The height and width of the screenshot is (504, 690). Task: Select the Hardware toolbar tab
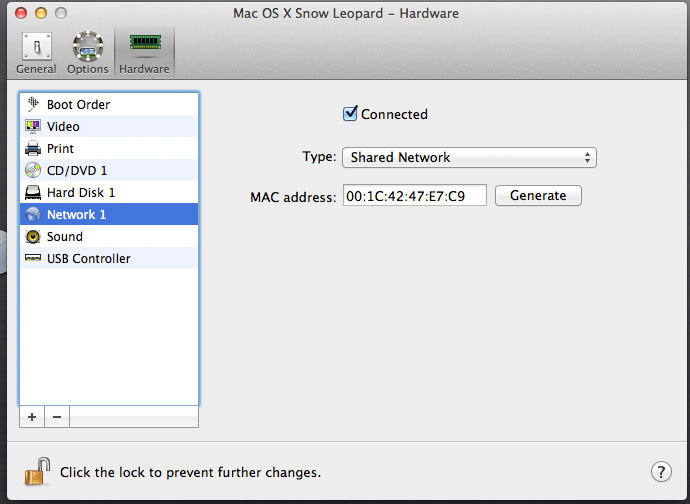coord(144,53)
